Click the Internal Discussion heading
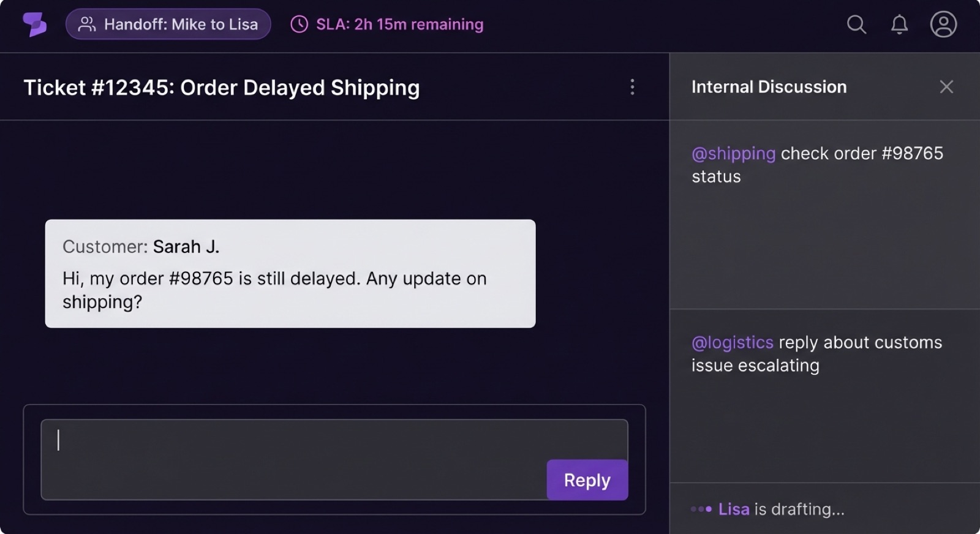 pyautogui.click(x=769, y=87)
